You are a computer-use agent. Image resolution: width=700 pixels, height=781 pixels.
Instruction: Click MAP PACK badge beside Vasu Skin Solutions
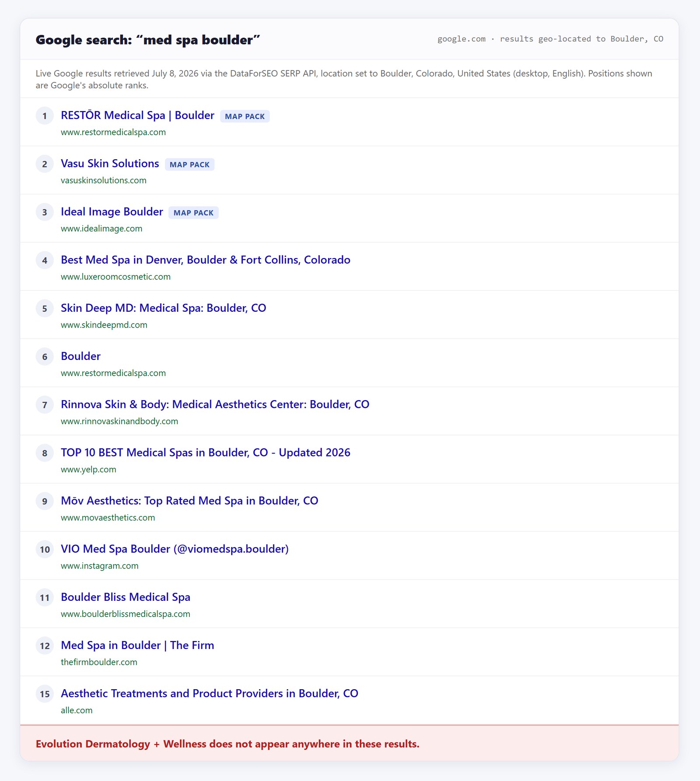click(189, 164)
